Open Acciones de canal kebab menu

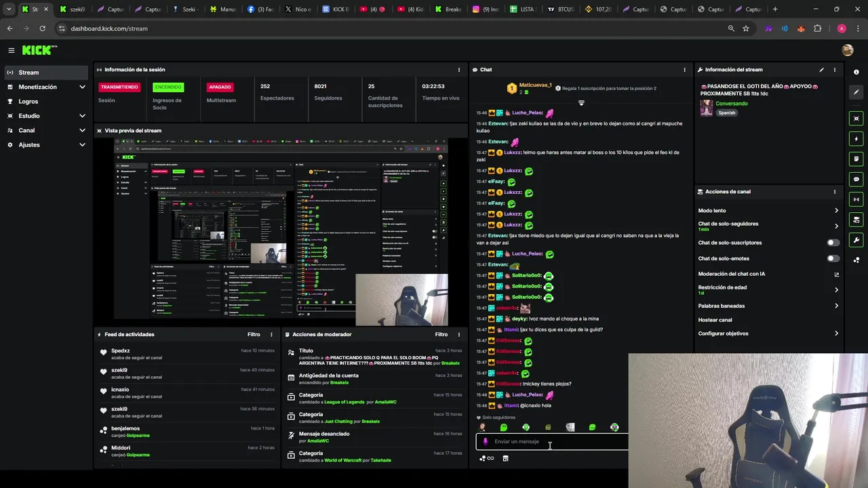835,192
